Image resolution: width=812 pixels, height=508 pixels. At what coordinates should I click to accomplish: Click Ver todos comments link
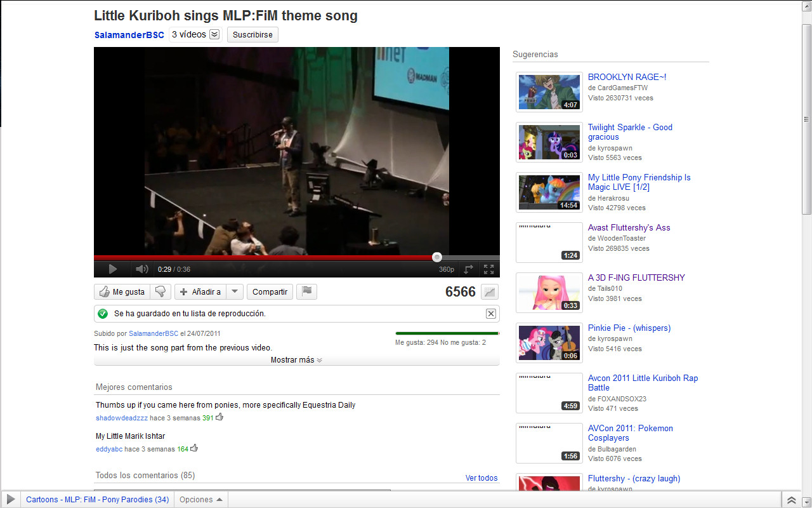click(481, 478)
